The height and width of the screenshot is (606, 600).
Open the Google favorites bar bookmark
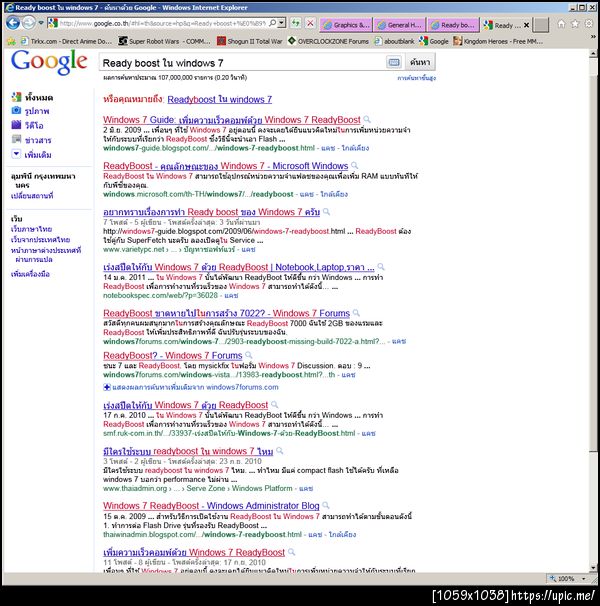434,41
